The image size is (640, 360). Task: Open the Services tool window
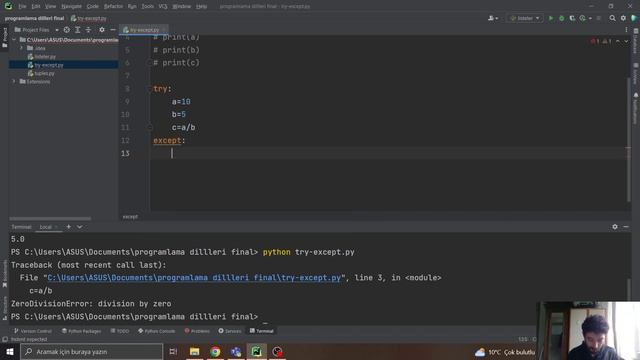(230, 331)
